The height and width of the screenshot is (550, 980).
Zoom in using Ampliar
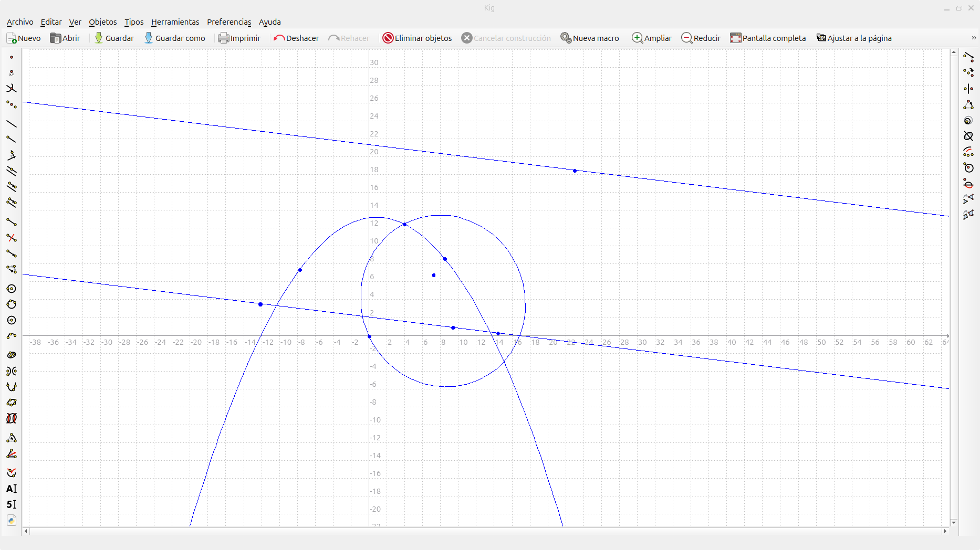651,38
